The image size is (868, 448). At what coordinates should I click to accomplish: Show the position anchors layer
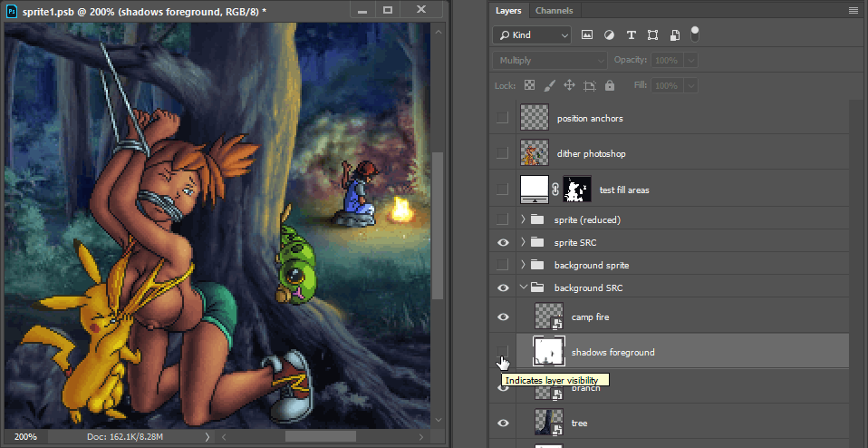503,118
